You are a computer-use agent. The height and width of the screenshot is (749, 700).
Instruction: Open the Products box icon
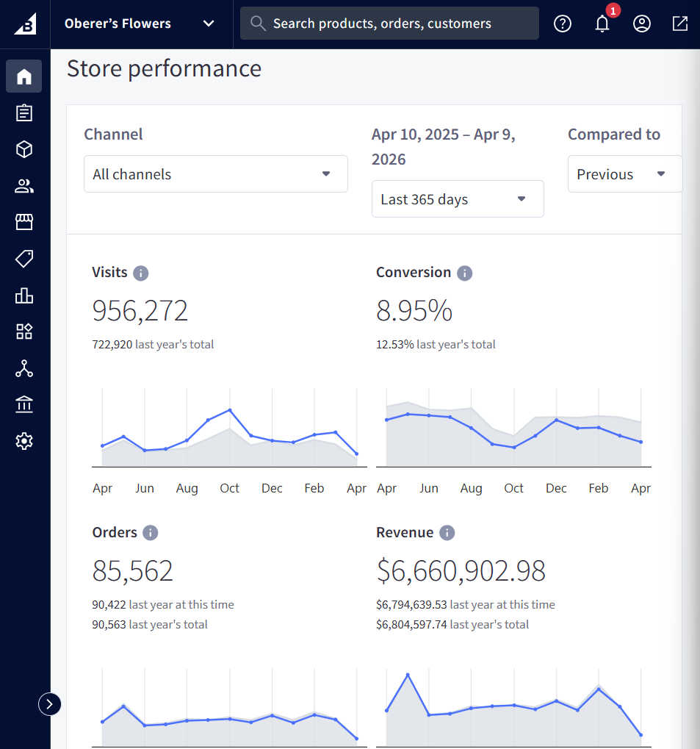click(24, 149)
